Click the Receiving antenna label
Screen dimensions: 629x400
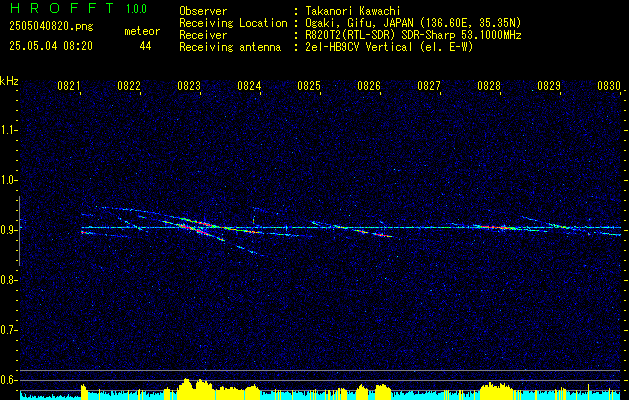click(x=230, y=47)
